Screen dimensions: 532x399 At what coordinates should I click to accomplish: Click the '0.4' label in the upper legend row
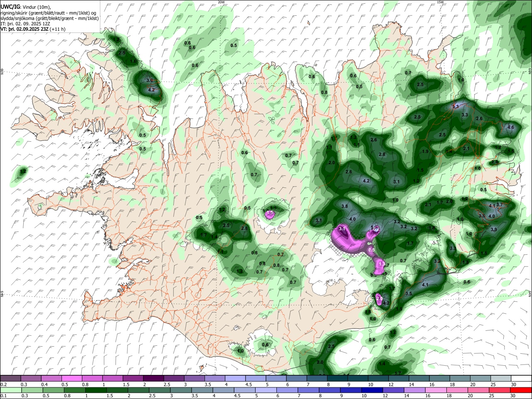coord(44,384)
